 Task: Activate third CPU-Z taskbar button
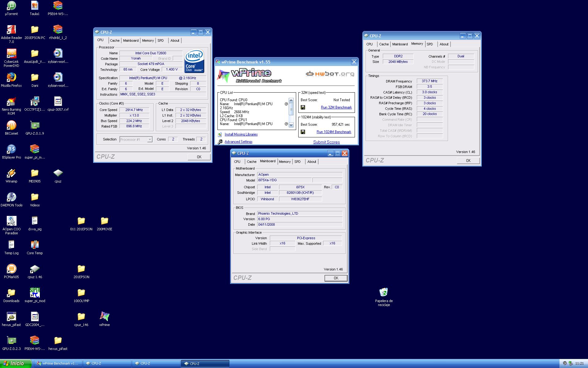click(205, 363)
